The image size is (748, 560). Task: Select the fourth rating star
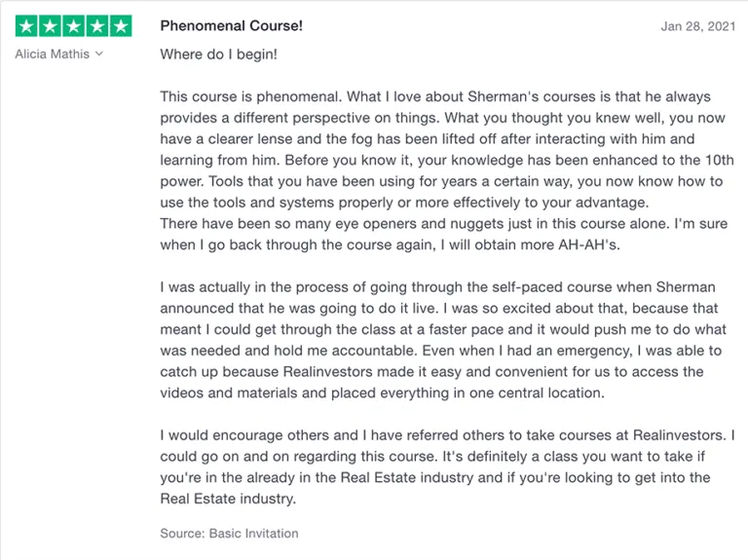pyautogui.click(x=96, y=25)
